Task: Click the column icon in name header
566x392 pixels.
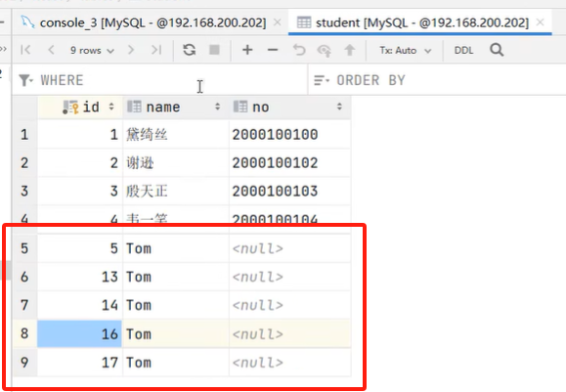Action: [134, 107]
